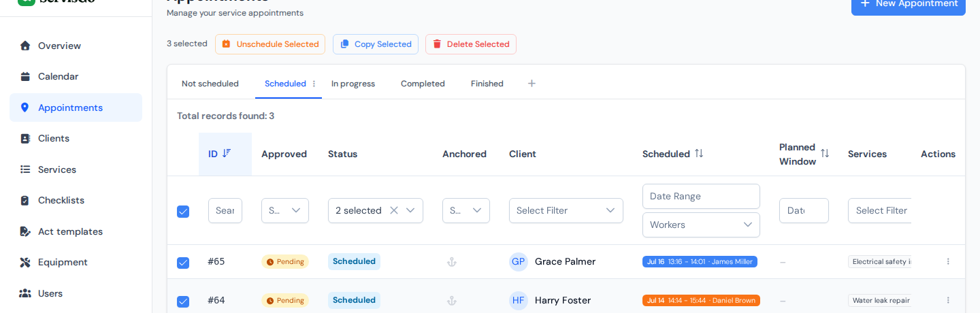Screen dimensions: 980x313
Task: Click the ID search input field
Action: tap(225, 210)
